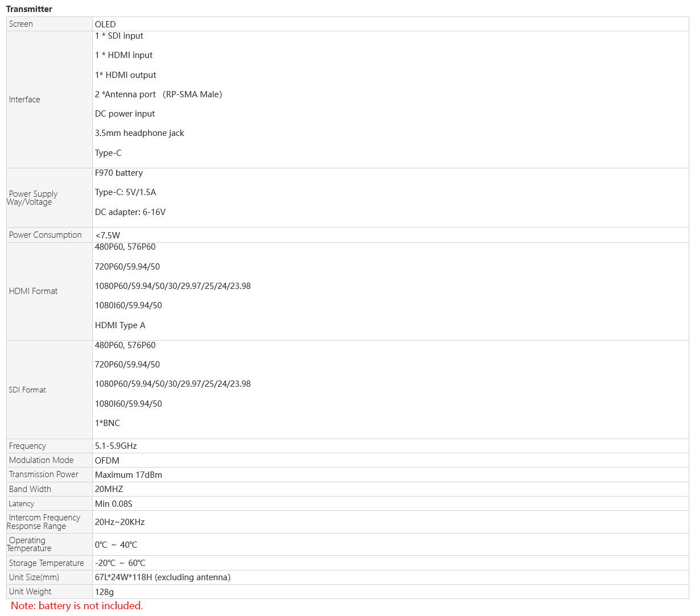
Task: Click the "3.5mm headphone jack" entry
Action: pos(139,133)
